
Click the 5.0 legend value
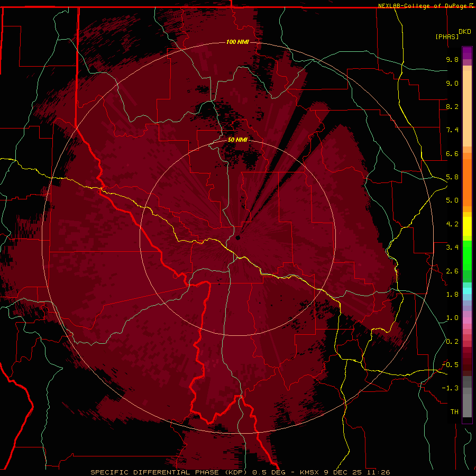(452, 200)
